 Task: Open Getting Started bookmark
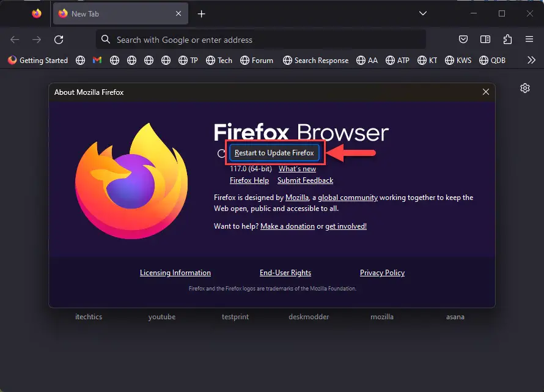(x=38, y=61)
